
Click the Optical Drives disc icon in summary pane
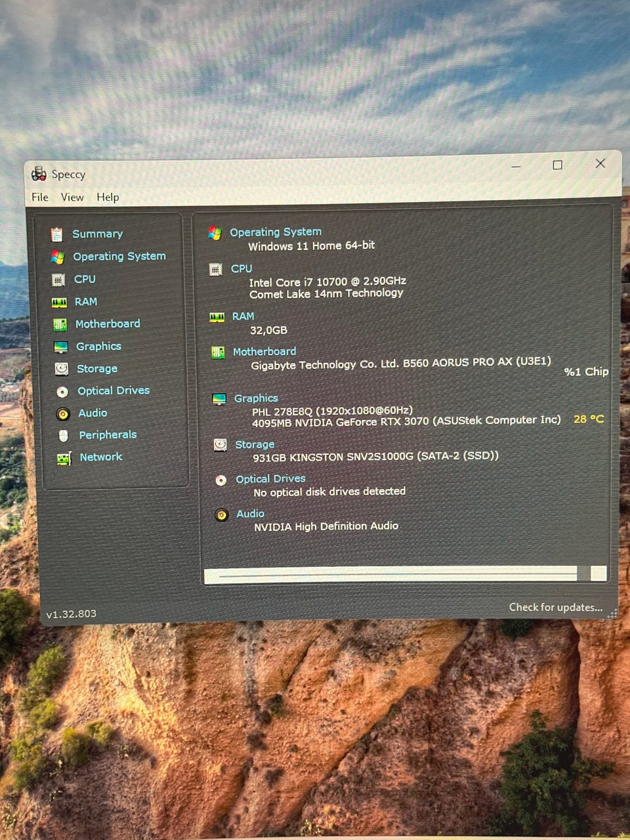pos(221,480)
